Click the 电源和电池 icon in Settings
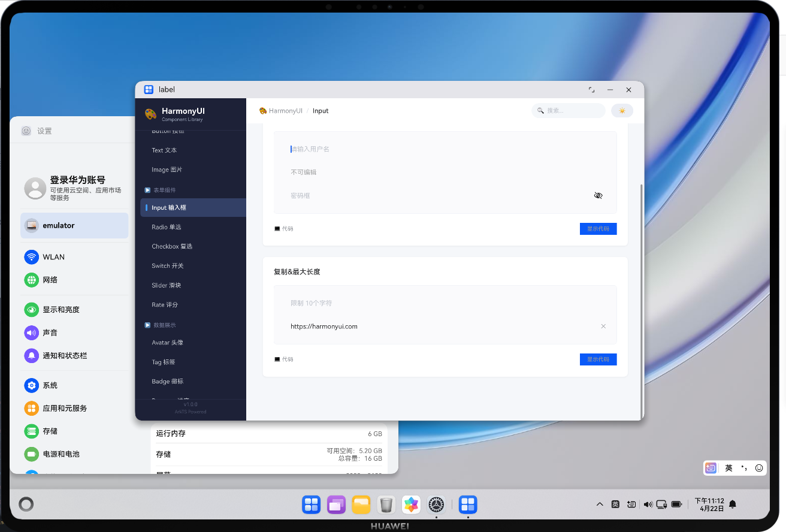This screenshot has width=786, height=532. click(x=31, y=454)
